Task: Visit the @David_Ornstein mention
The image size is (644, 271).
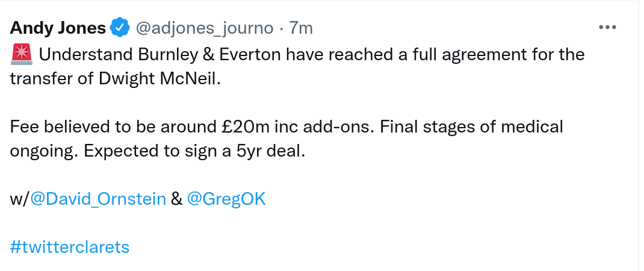Action: 98,199
